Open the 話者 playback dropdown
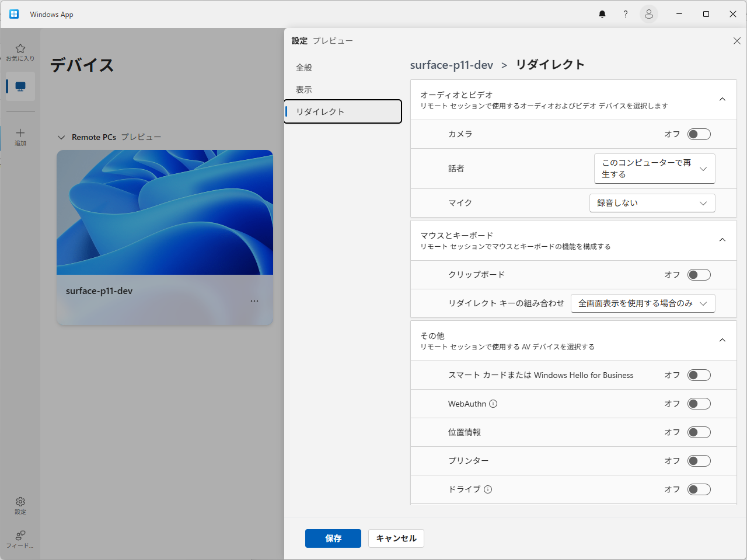747x560 pixels. pyautogui.click(x=655, y=169)
